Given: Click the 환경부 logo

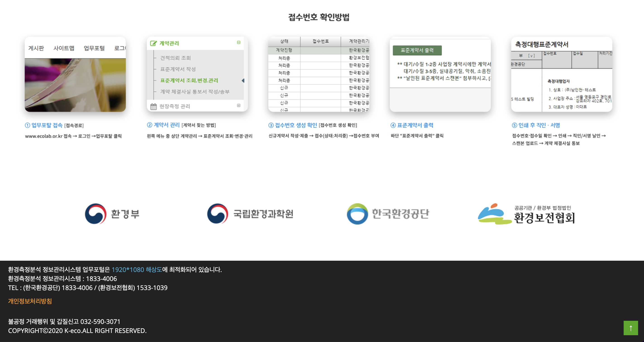Looking at the screenshot, I should pos(112,214).
